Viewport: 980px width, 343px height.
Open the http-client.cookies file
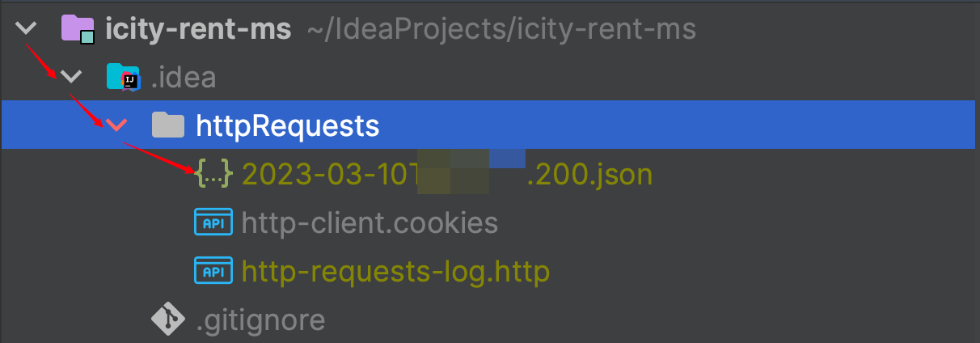(x=370, y=222)
